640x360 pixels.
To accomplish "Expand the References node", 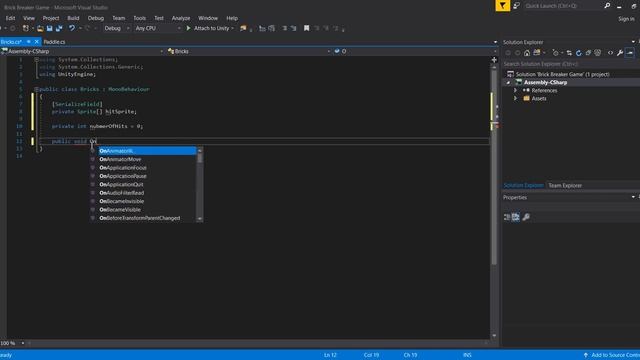I will click(x=516, y=90).
